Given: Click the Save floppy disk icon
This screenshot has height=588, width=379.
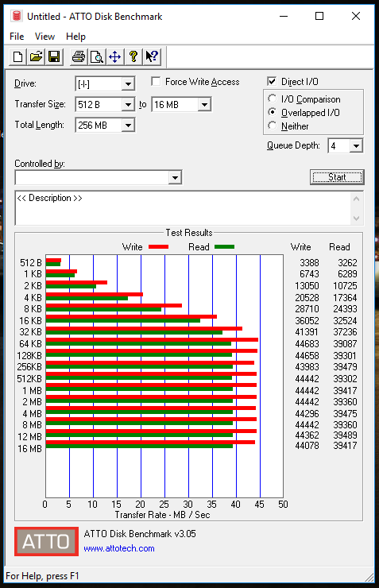Looking at the screenshot, I should coord(54,57).
